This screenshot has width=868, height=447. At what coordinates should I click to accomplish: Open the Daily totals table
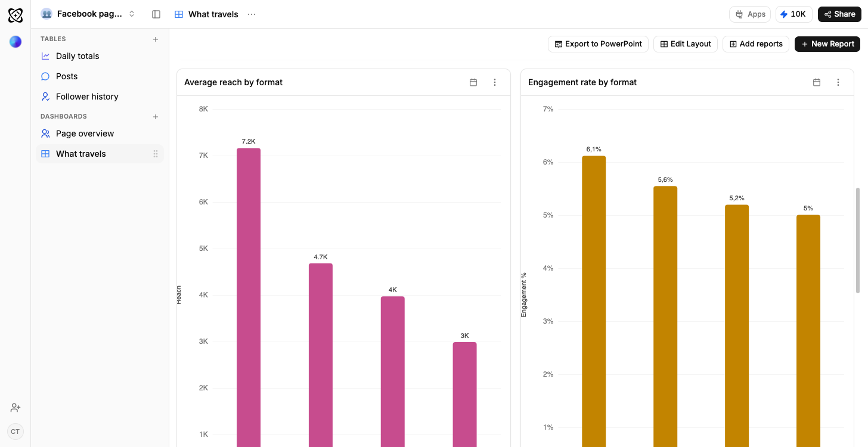click(x=100, y=56)
